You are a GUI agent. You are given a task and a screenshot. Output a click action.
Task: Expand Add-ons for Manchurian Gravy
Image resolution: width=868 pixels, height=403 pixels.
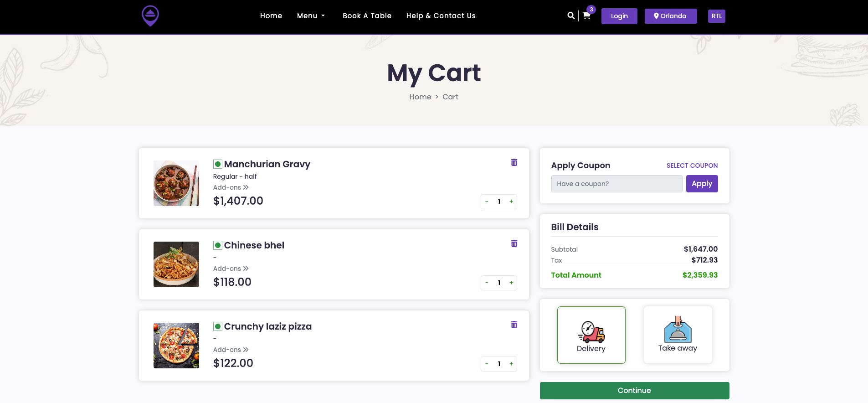click(231, 187)
